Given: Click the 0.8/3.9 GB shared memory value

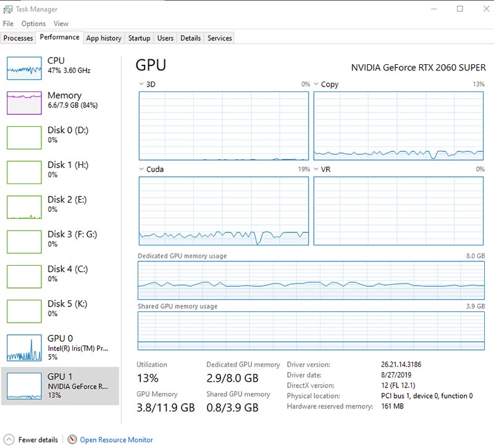Looking at the screenshot, I should point(233,408).
